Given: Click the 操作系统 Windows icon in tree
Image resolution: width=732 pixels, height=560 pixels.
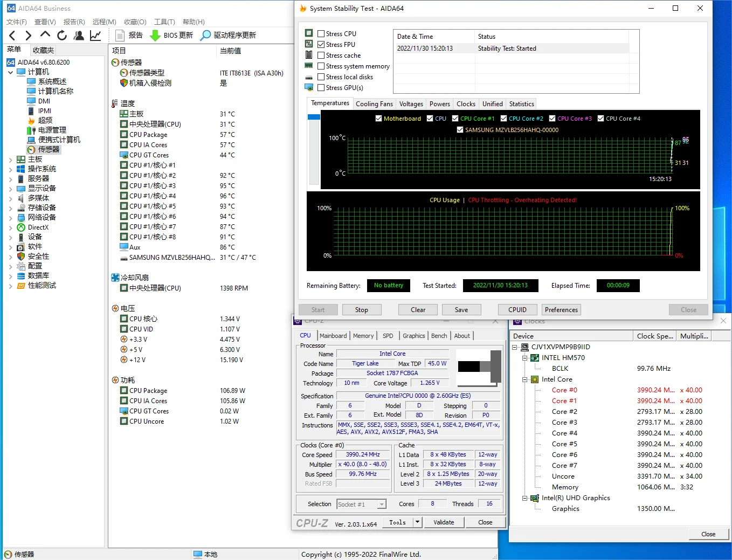Looking at the screenshot, I should click(21, 169).
